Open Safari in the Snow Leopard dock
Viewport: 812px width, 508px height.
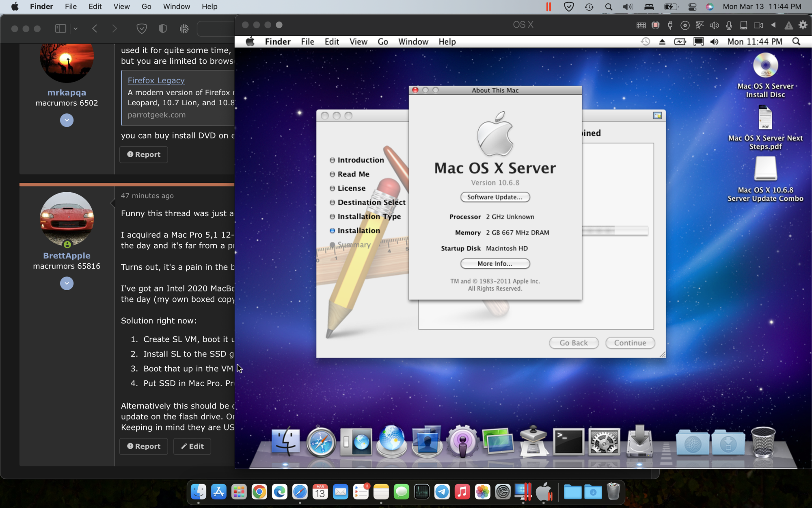(321, 442)
